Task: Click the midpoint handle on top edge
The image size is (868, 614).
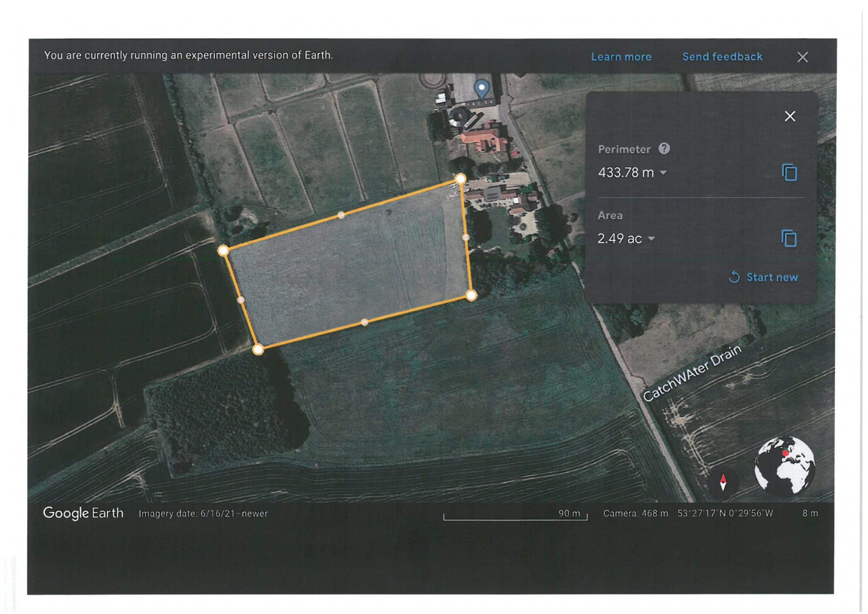Action: [341, 215]
